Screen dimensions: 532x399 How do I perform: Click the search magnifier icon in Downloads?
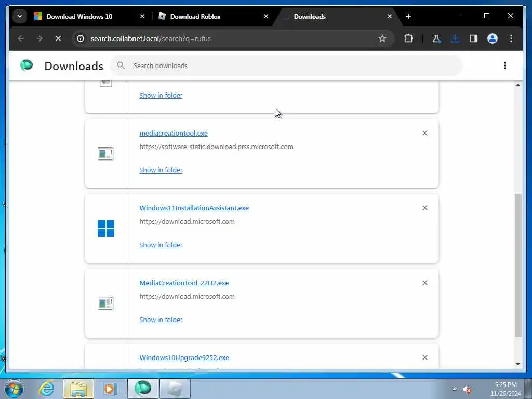[x=121, y=65]
